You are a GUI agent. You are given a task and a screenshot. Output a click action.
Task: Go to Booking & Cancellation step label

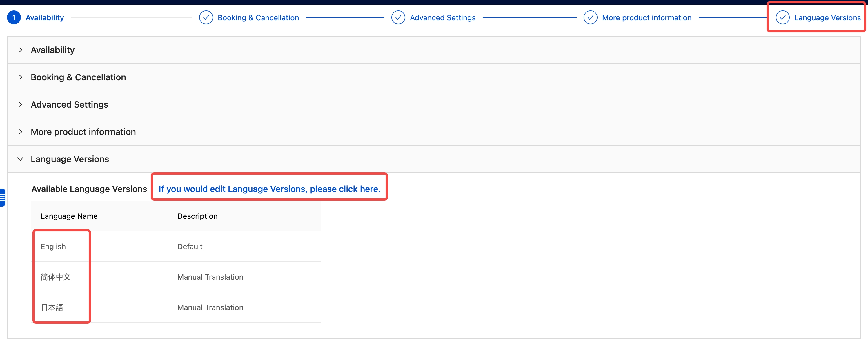258,17
